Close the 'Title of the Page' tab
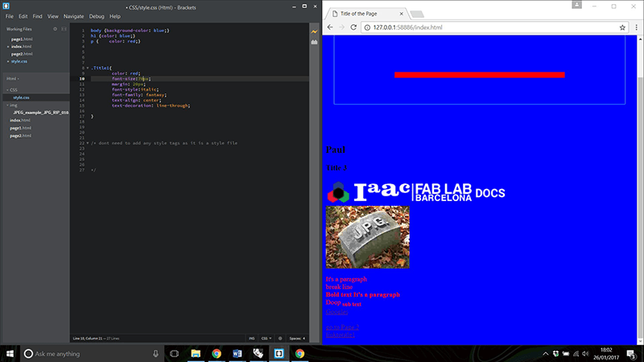This screenshot has height=362, width=644. (401, 14)
